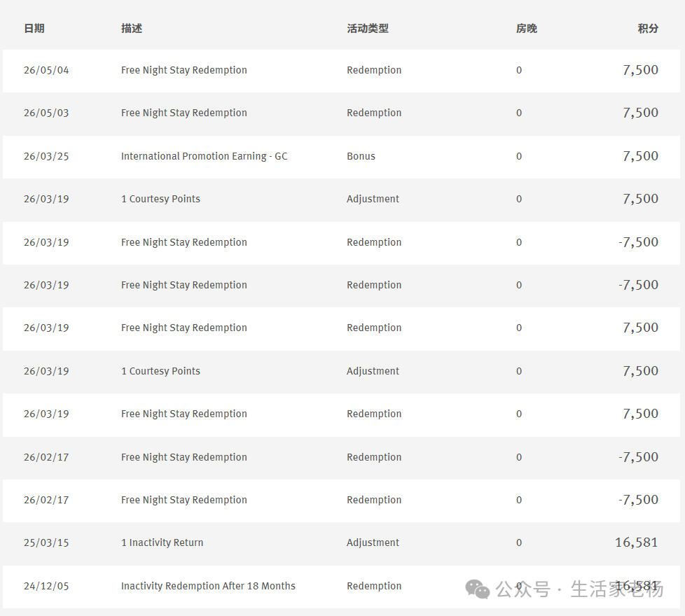The width and height of the screenshot is (685, 616).
Task: Click the 16,581 points in 25/03/15 row
Action: coord(637,542)
